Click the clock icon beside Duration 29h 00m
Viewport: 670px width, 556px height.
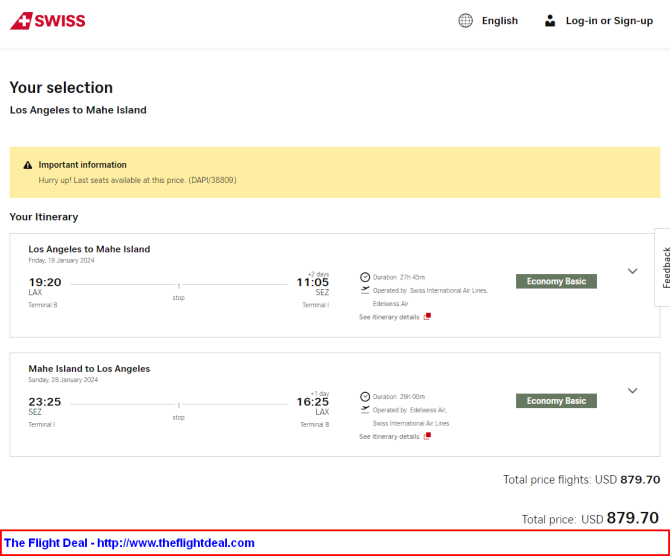pyautogui.click(x=364, y=397)
